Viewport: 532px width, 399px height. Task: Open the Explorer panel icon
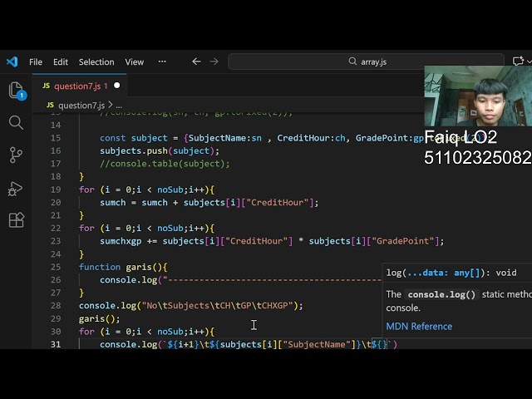[x=16, y=91]
